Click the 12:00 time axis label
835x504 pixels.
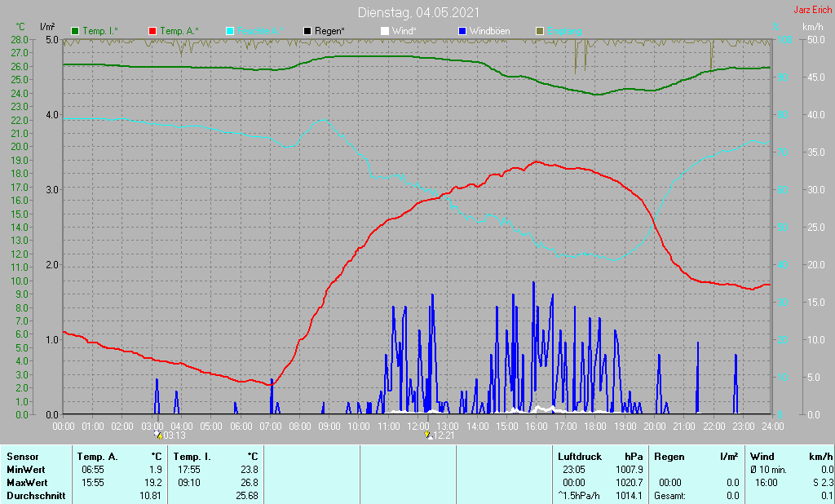(x=418, y=426)
